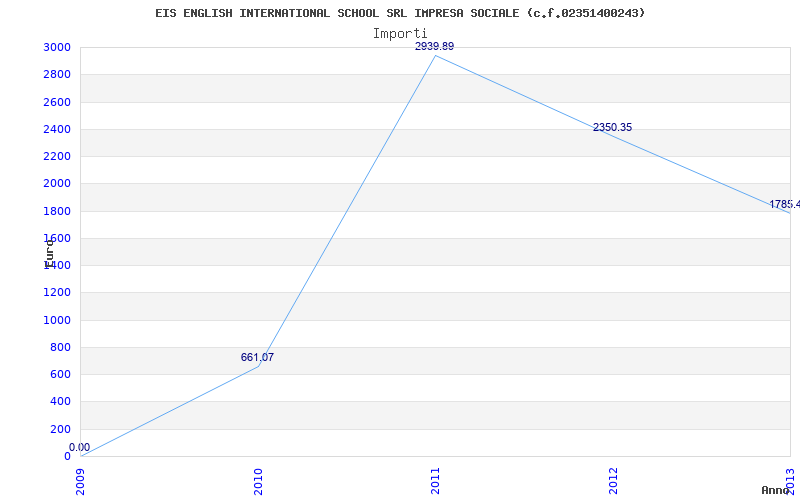
Task: Click the 2350.35 data label
Action: pos(612,128)
